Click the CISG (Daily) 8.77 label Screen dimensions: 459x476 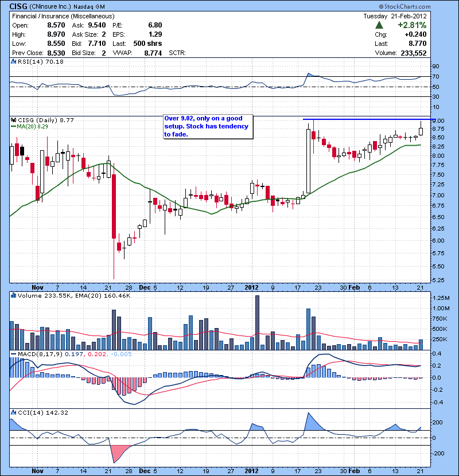(46, 120)
